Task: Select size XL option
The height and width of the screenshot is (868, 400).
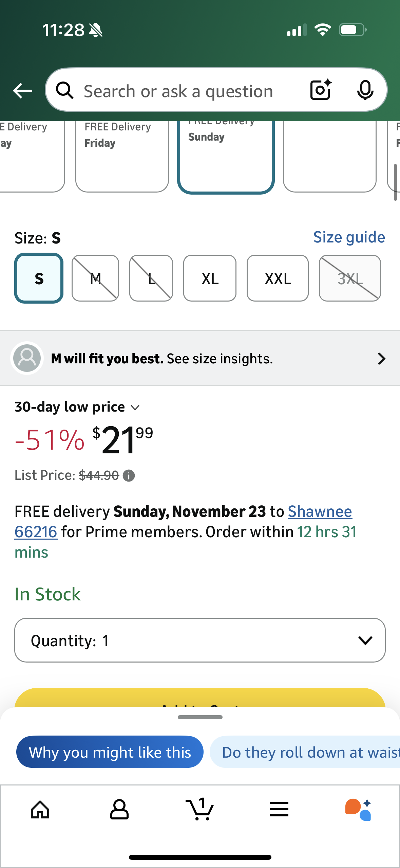Action: [x=210, y=278]
